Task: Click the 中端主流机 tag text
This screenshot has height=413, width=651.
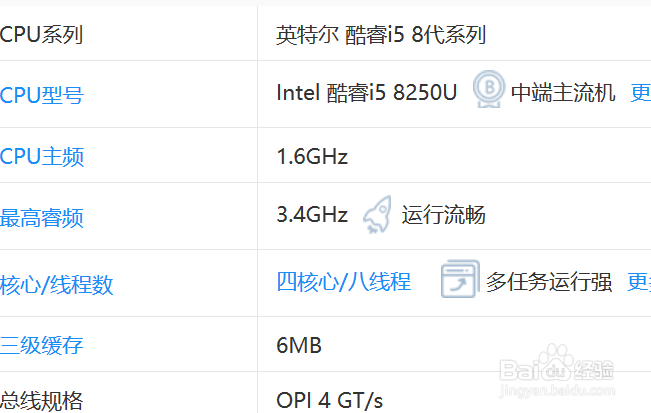Action: (563, 94)
